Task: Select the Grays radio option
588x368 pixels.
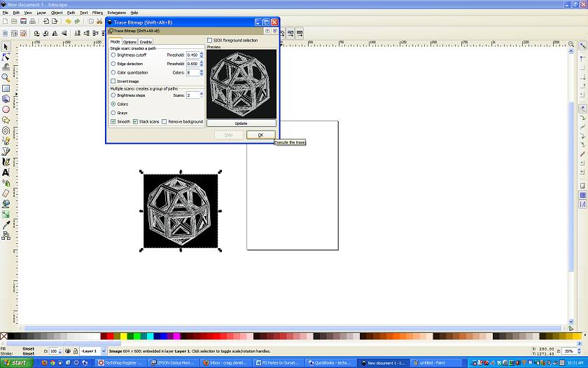Action: pos(113,113)
